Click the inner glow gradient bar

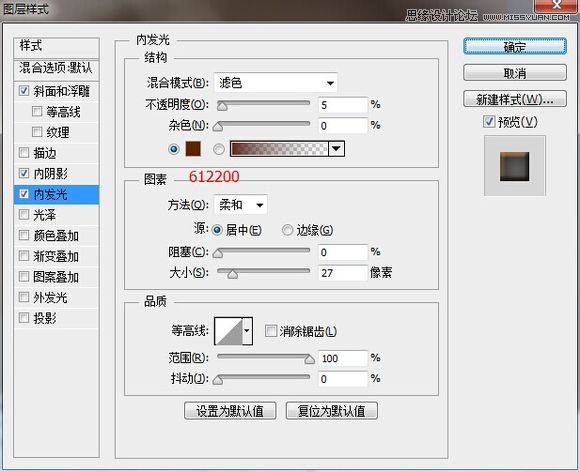pos(279,149)
